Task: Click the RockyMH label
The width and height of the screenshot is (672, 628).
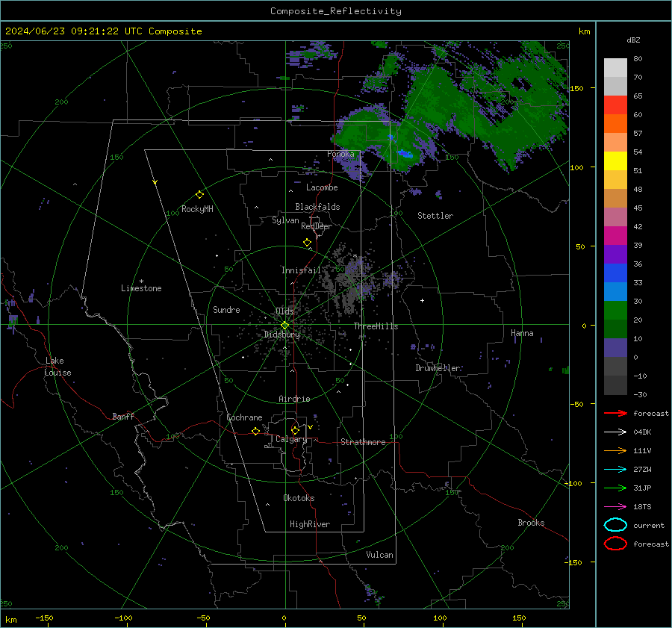Action: coord(197,209)
